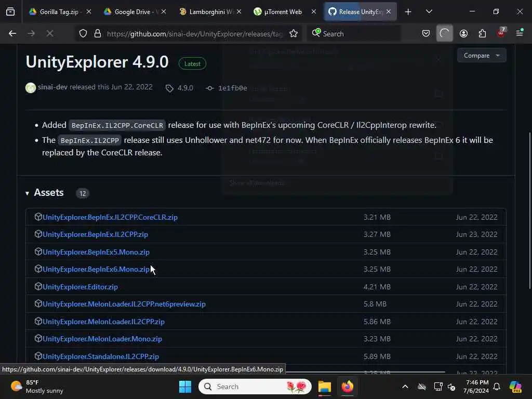This screenshot has height=399, width=532.
Task: Click Firefox taskbar icon
Action: pyautogui.click(x=348, y=387)
